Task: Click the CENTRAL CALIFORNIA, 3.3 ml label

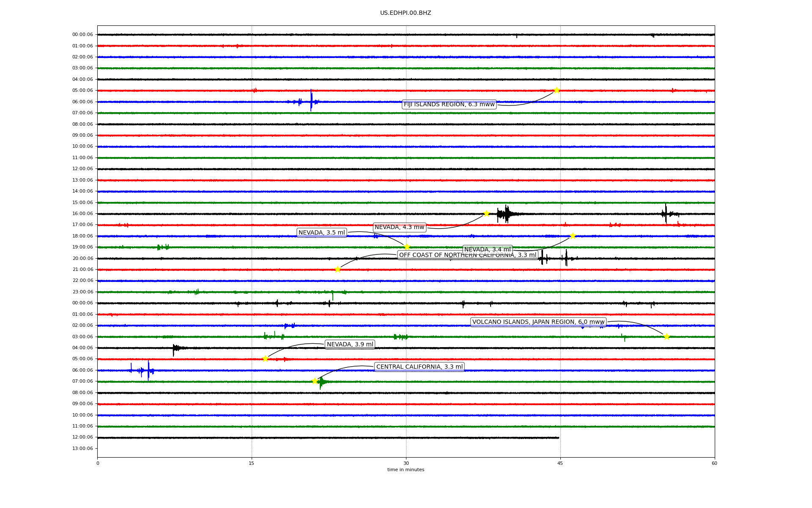Action: pyautogui.click(x=419, y=367)
